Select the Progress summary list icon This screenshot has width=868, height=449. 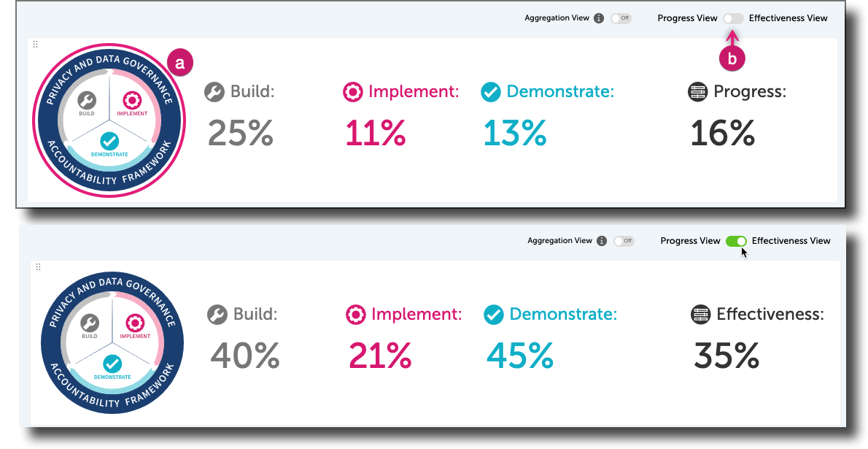(698, 91)
